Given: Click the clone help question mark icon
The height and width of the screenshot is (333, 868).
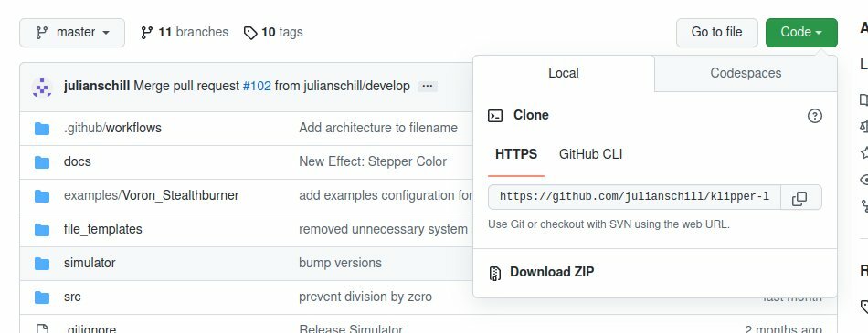Looking at the screenshot, I should (x=815, y=116).
